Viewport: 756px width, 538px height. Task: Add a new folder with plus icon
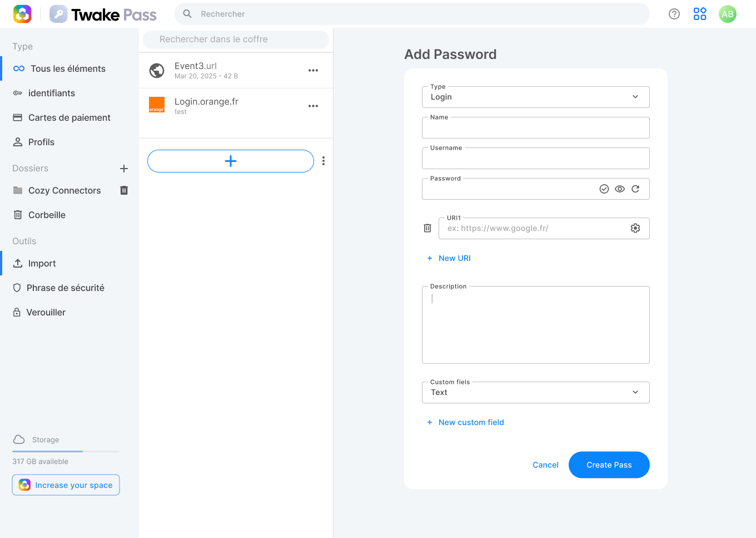(x=124, y=169)
